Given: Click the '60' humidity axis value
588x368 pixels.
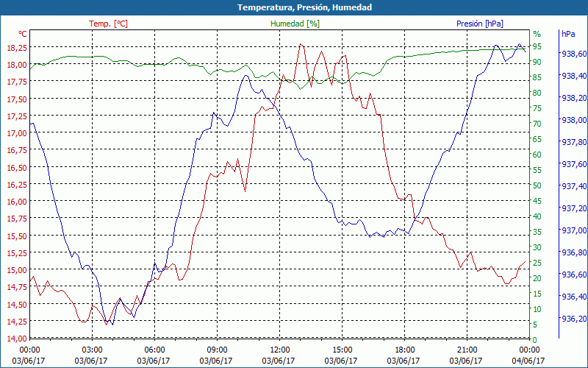Looking at the screenshot, I should tap(537, 155).
